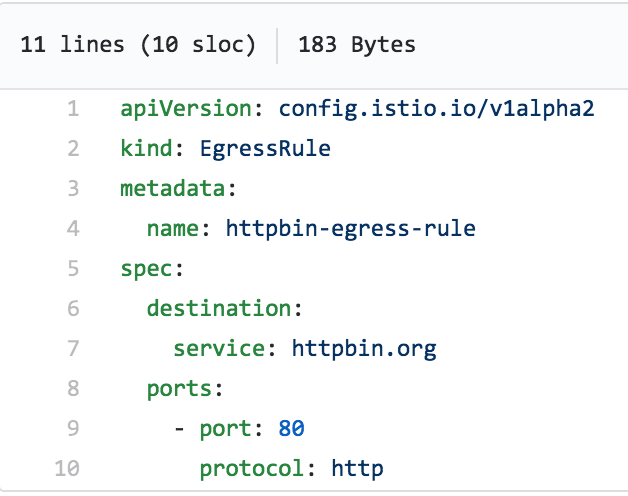
Task: Highlight line 8 using its line number
Action: tap(72, 389)
